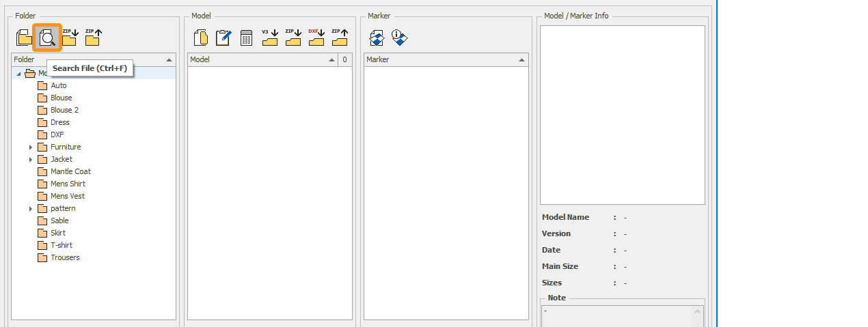Click the ZIP down-arrow icon in Folder toolbar
The image size is (868, 327).
[70, 38]
